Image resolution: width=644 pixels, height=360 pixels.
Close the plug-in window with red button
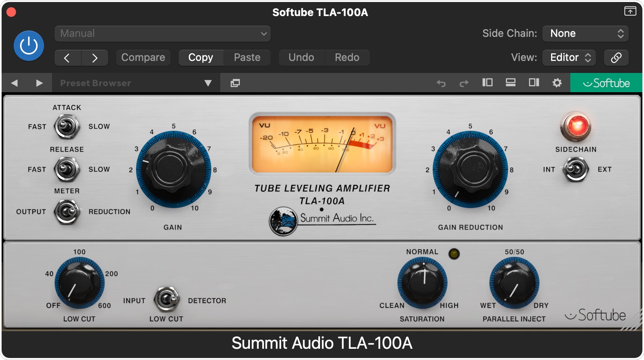[11, 12]
